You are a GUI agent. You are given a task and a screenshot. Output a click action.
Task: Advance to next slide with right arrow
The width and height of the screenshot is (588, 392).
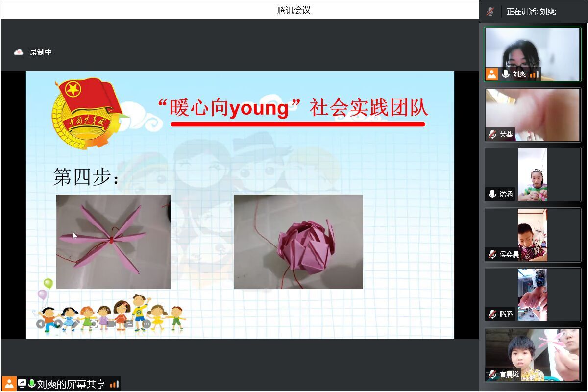[x=58, y=324]
